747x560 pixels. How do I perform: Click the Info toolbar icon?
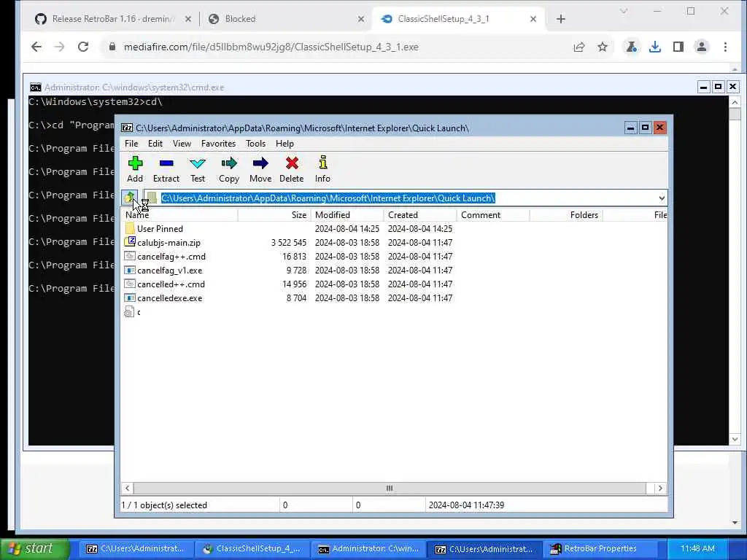pos(322,163)
